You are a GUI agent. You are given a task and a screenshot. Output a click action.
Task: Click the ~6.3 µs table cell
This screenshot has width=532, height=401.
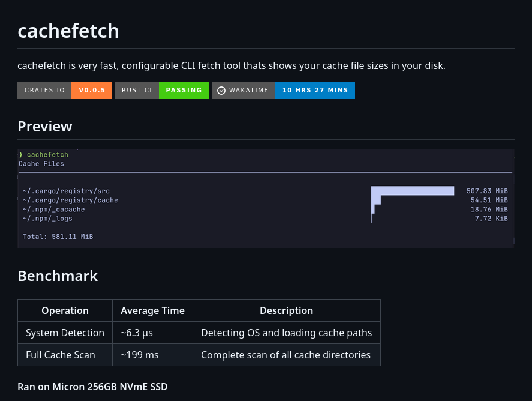pos(152,333)
